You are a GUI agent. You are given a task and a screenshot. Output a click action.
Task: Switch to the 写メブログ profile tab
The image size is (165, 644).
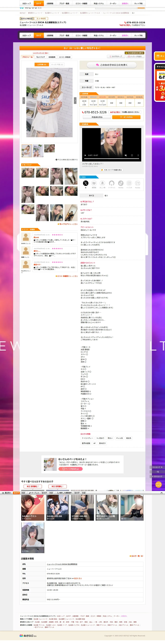click(40, 57)
